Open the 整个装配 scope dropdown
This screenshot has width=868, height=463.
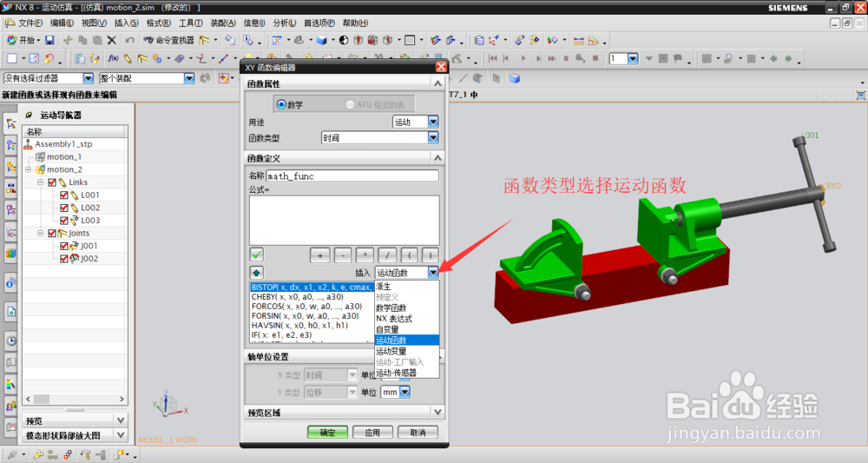(188, 78)
